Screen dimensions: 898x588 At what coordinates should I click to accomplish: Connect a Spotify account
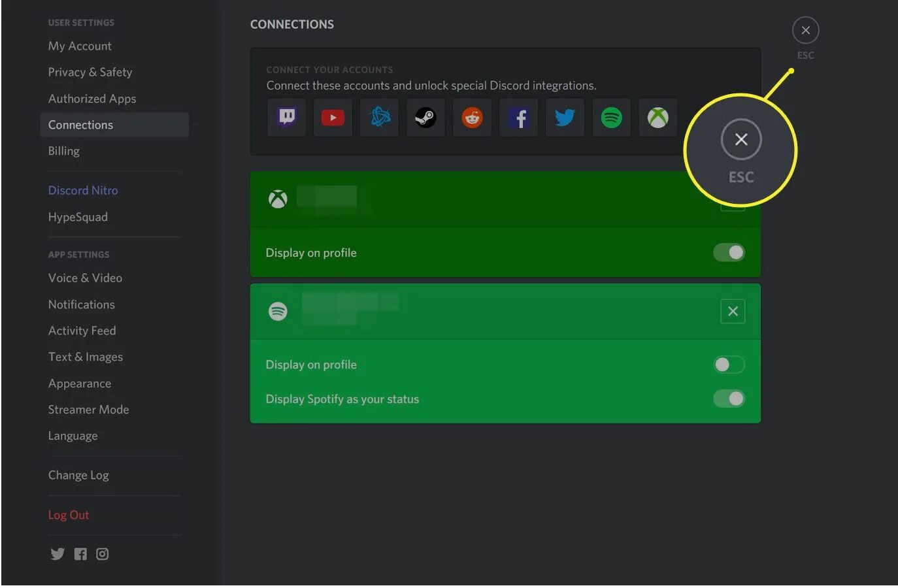611,118
